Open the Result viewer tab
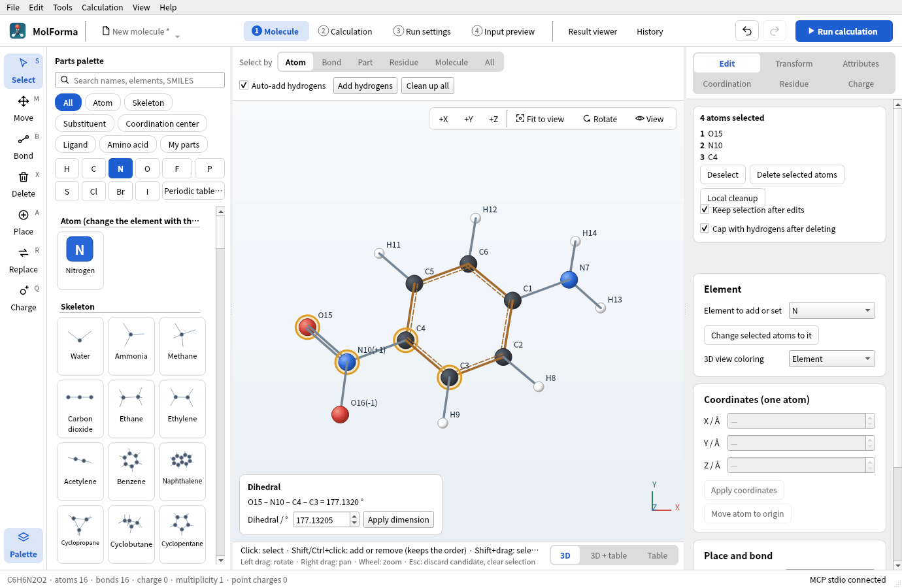The height and width of the screenshot is (588, 902). (593, 31)
